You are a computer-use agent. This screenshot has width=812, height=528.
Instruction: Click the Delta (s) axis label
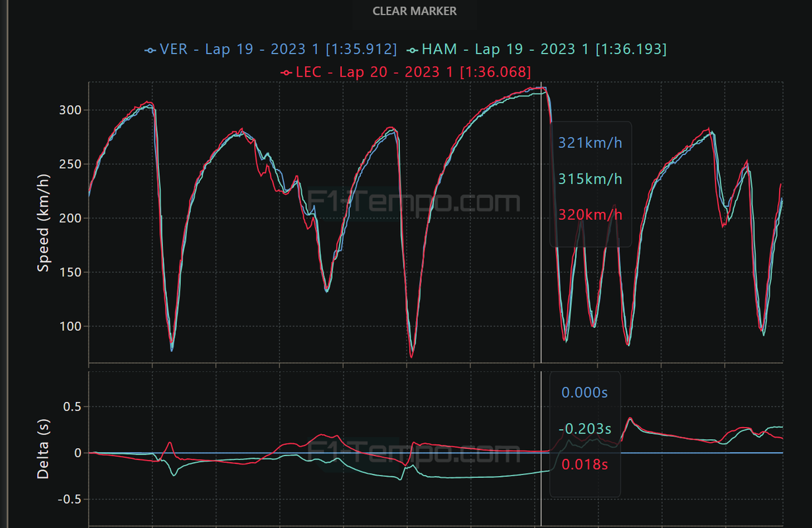coord(44,449)
